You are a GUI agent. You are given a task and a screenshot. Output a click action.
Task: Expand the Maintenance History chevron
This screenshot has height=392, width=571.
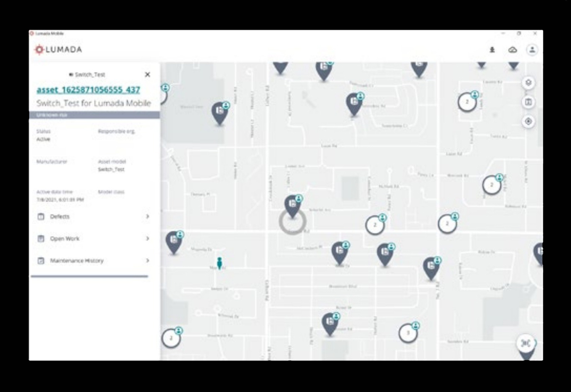[x=148, y=260]
